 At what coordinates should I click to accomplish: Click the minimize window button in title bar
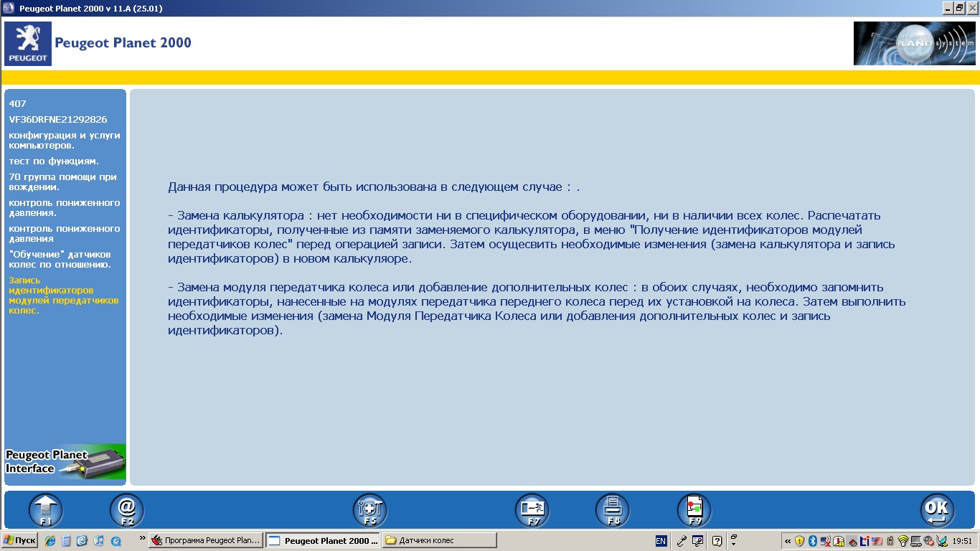[948, 8]
